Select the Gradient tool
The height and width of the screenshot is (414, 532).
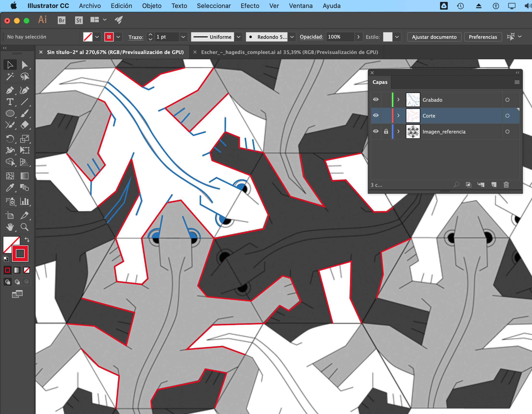[24, 176]
